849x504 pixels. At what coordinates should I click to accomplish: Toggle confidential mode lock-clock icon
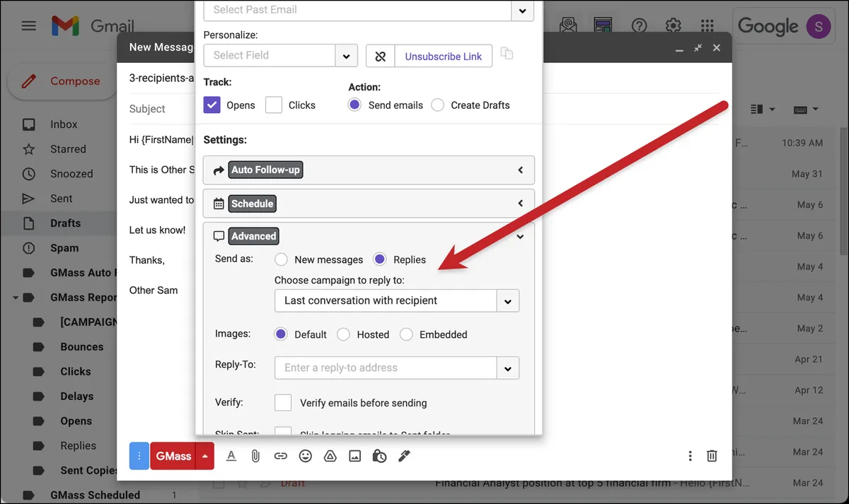[379, 456]
